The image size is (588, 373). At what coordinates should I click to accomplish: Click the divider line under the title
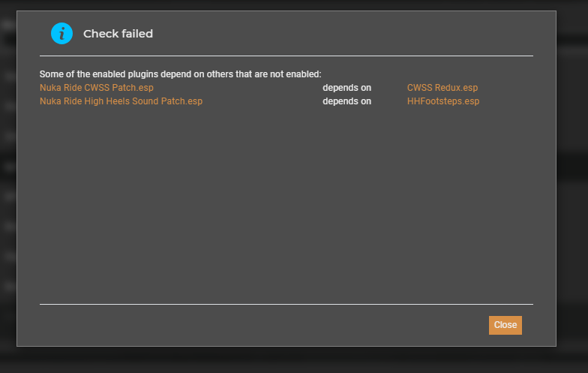pos(286,56)
